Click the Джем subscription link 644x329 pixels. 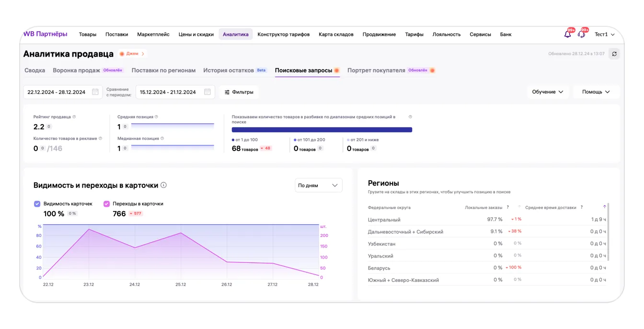pyautogui.click(x=132, y=54)
